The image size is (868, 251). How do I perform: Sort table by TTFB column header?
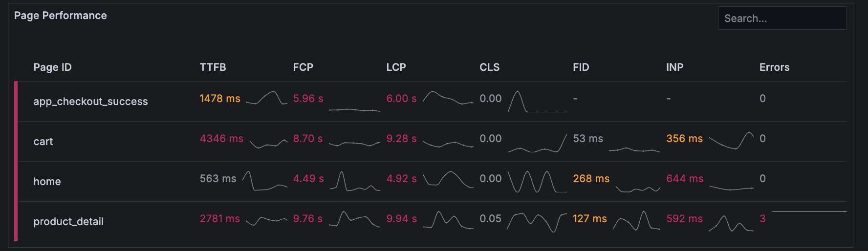point(213,67)
